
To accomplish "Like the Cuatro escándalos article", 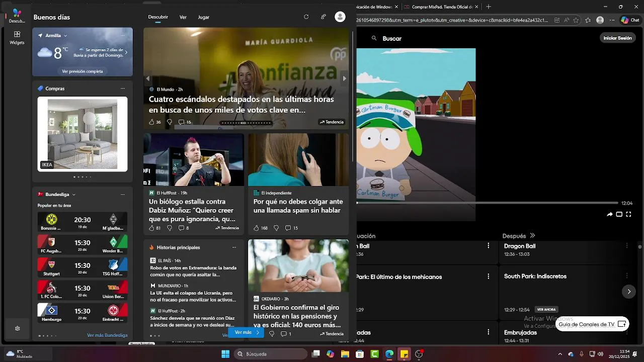I will [x=151, y=122].
